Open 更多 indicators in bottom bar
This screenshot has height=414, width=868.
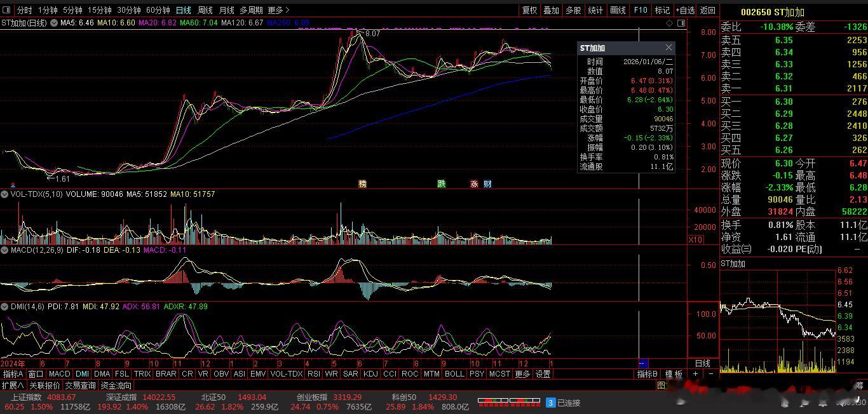pyautogui.click(x=522, y=374)
